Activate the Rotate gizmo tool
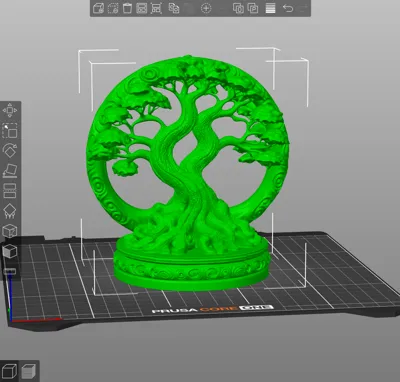 (x=10, y=150)
